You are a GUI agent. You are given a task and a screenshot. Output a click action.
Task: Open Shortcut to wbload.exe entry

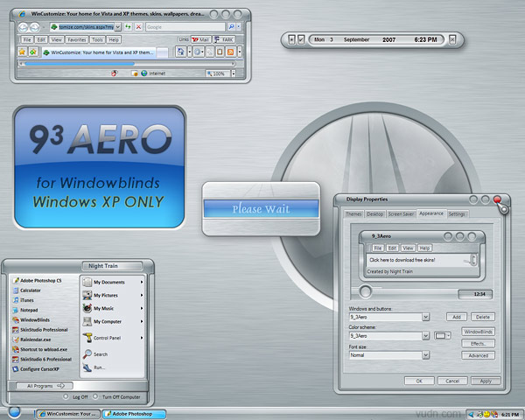(40, 349)
